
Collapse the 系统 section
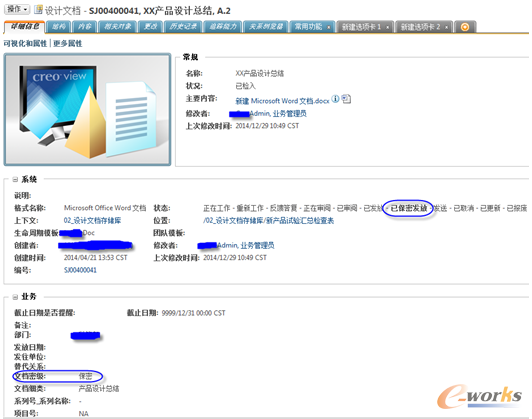click(x=15, y=179)
